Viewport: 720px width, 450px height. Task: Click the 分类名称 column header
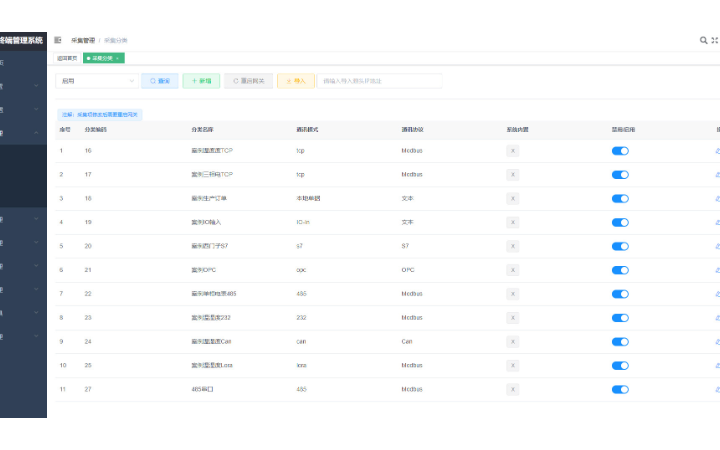[x=202, y=129]
